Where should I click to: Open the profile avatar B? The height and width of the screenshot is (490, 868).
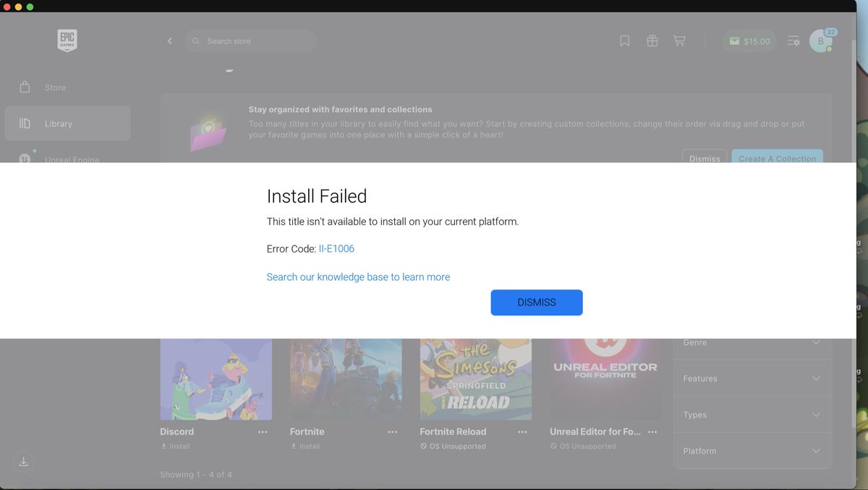pyautogui.click(x=820, y=41)
